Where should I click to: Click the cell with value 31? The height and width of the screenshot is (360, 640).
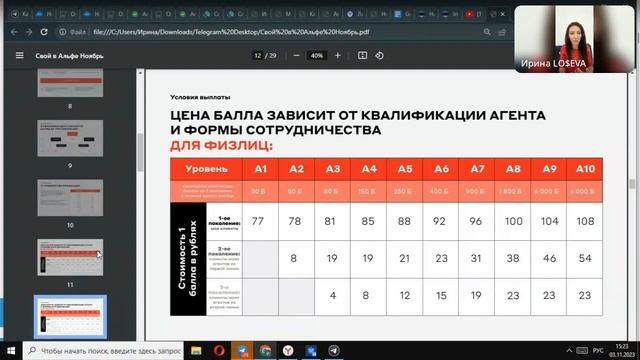(476, 259)
